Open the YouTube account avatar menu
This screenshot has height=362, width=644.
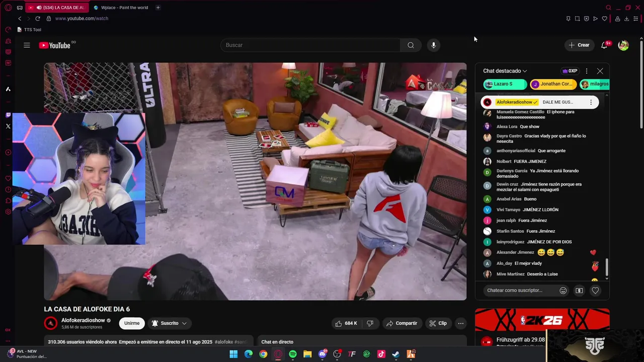point(623,45)
